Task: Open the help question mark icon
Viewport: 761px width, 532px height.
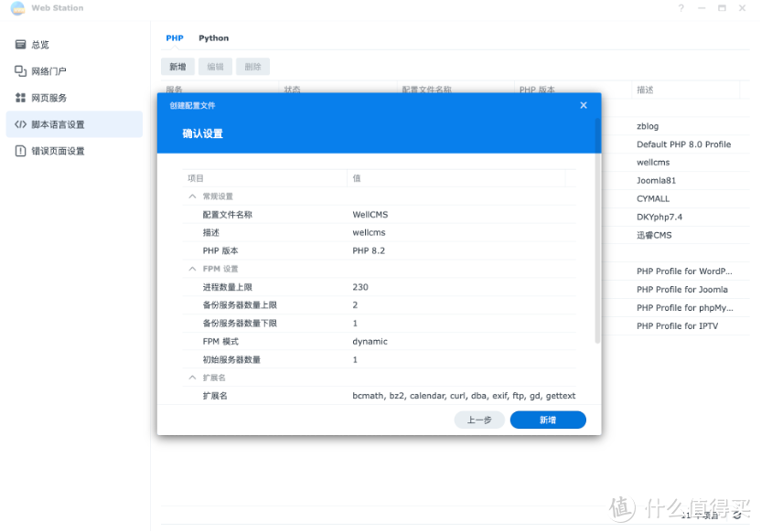Action: coord(681,7)
